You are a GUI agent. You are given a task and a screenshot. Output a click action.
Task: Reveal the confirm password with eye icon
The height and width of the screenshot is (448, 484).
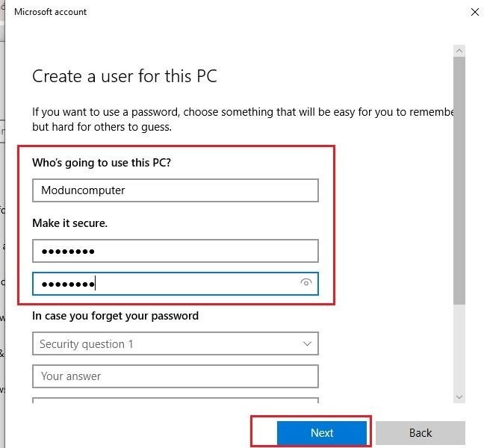pyautogui.click(x=305, y=283)
